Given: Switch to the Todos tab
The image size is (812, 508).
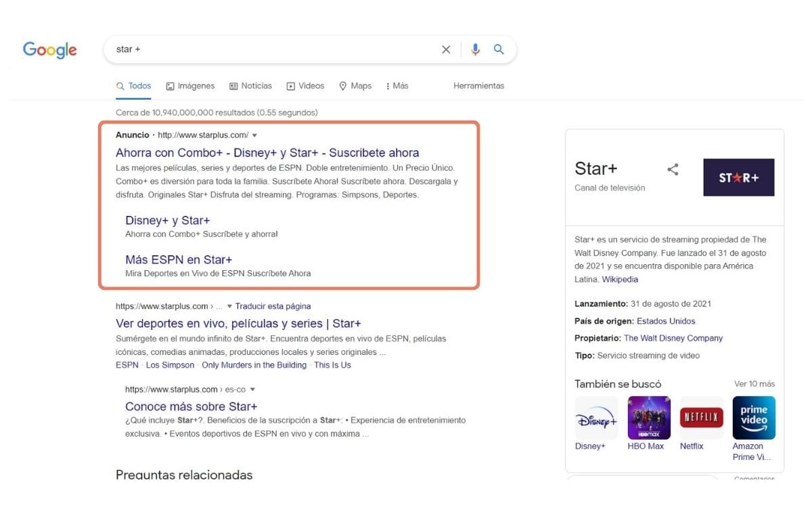Looking at the screenshot, I should (x=133, y=85).
